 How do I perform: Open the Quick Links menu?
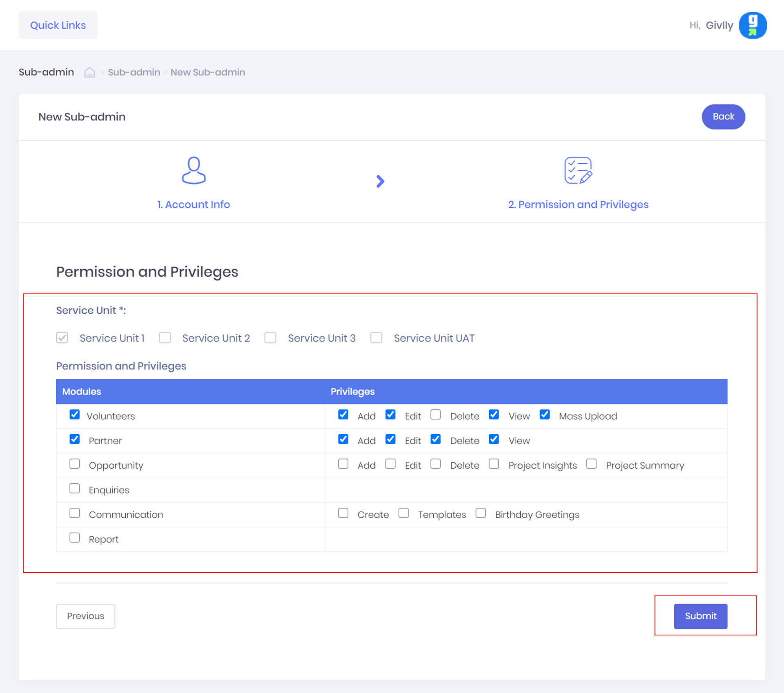coord(58,25)
